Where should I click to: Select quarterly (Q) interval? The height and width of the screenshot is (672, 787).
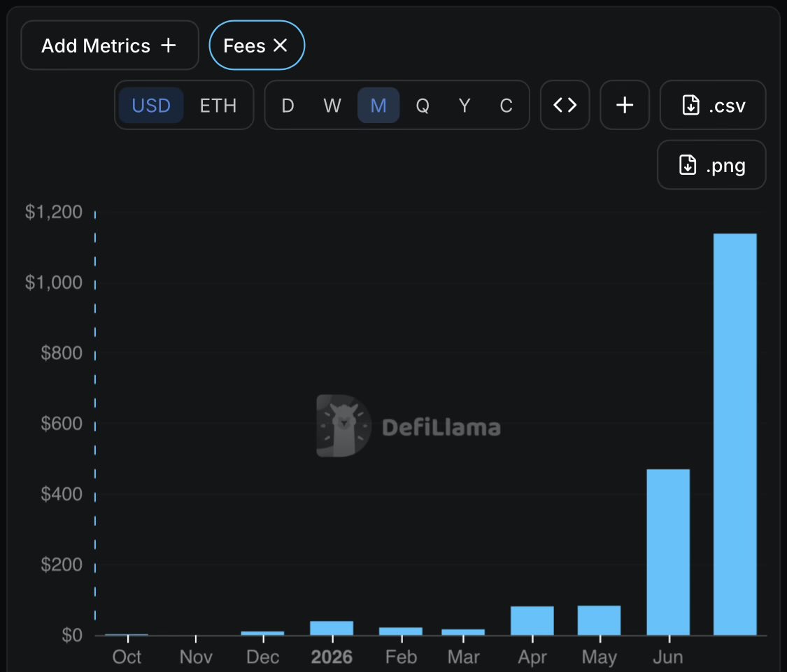(x=423, y=106)
